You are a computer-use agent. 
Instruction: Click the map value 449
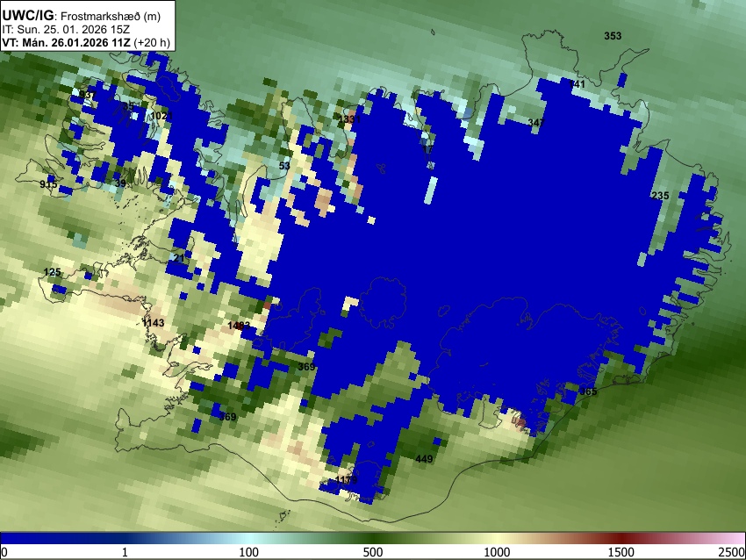424,459
